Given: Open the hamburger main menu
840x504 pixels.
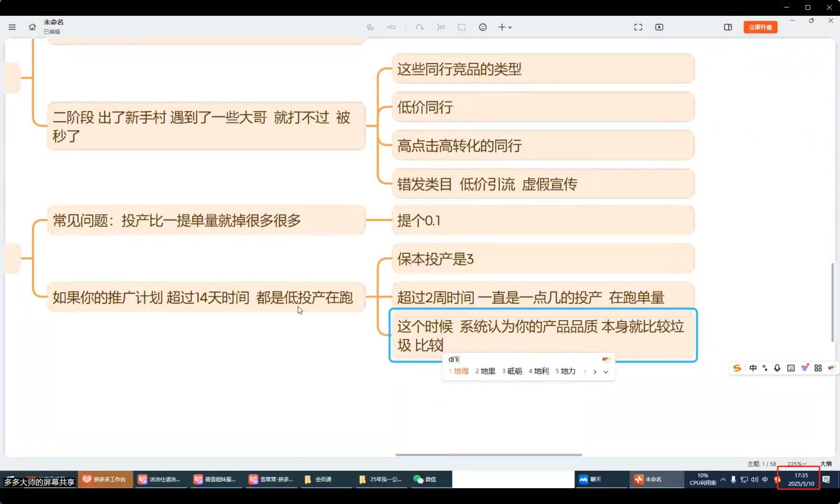Looking at the screenshot, I should point(12,27).
